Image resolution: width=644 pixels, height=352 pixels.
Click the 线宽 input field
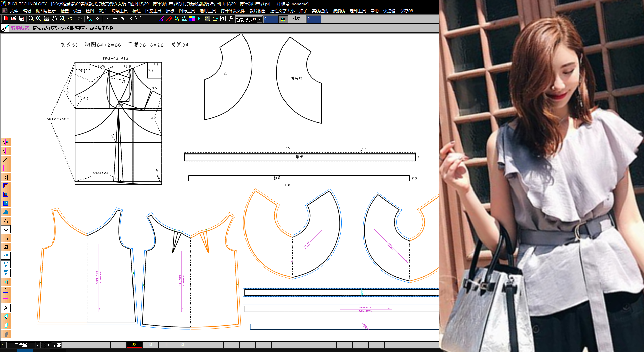pos(314,19)
